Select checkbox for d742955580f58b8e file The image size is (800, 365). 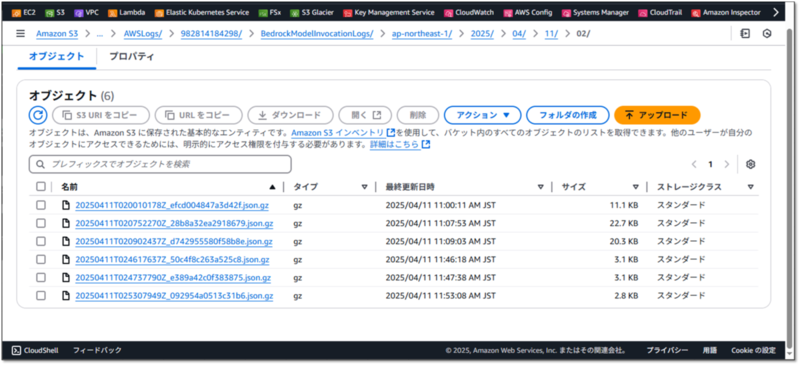(x=41, y=241)
